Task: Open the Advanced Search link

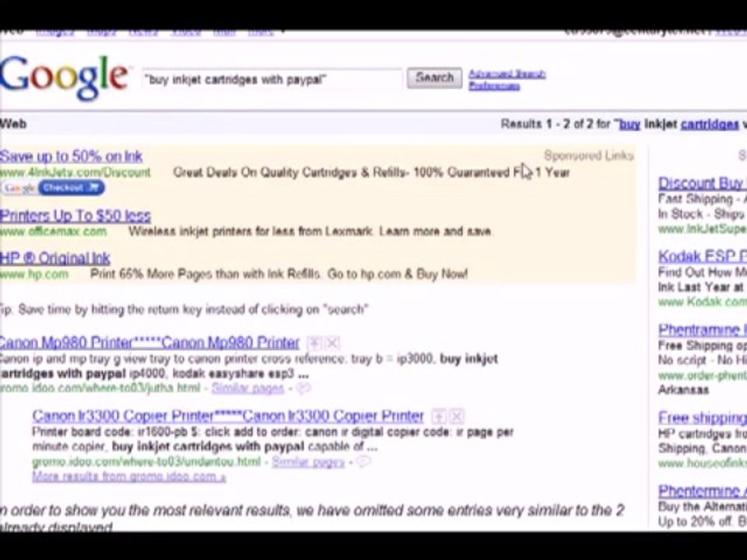Action: coord(507,74)
